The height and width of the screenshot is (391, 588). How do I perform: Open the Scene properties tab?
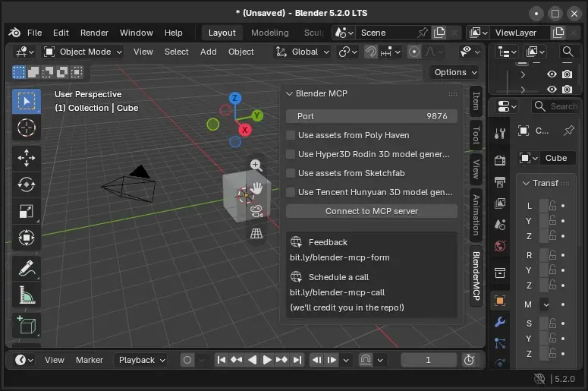point(500,225)
